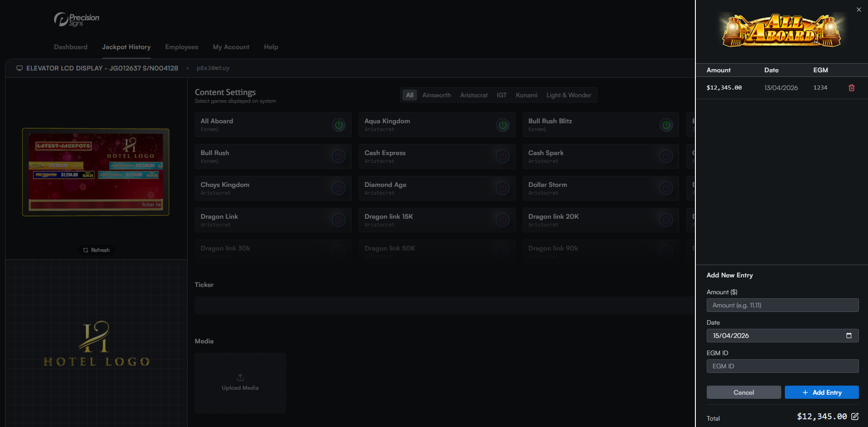Disable the All Aboard game toggle

click(x=339, y=125)
